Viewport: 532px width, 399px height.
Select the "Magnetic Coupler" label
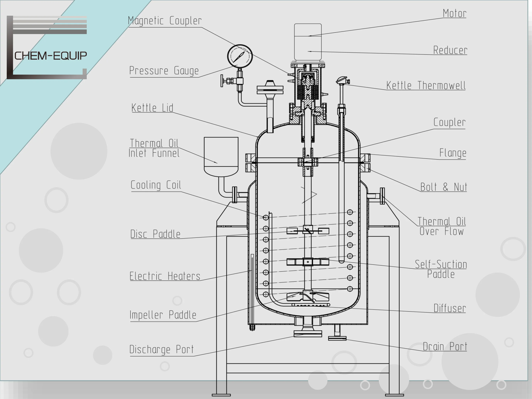click(165, 21)
